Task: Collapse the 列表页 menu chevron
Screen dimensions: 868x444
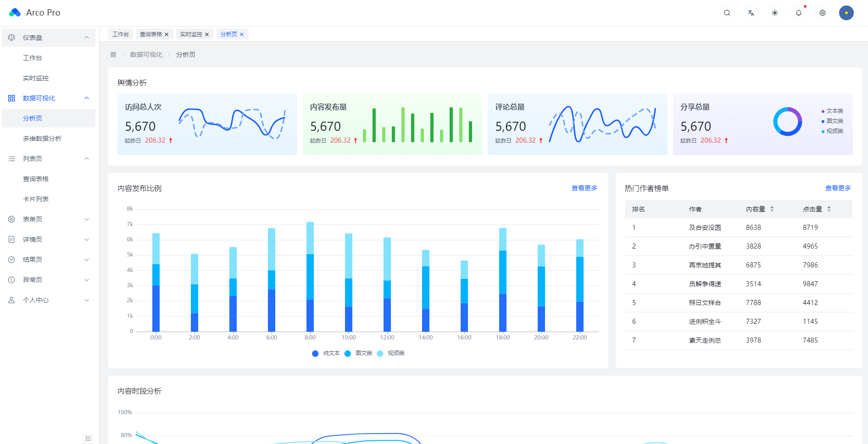Action: [x=87, y=159]
